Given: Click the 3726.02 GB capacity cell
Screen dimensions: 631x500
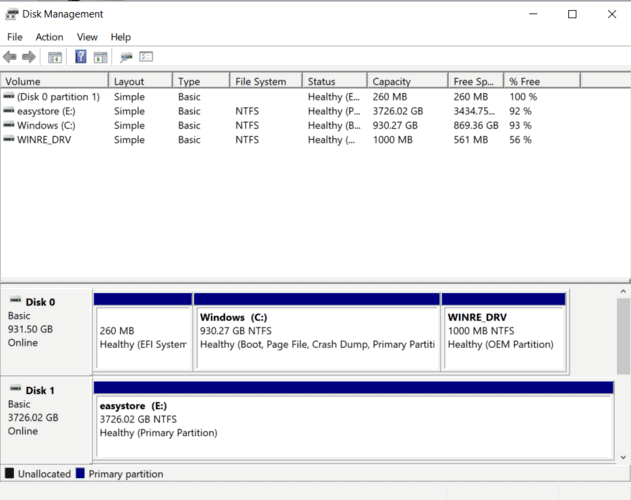Looking at the screenshot, I should point(398,111).
